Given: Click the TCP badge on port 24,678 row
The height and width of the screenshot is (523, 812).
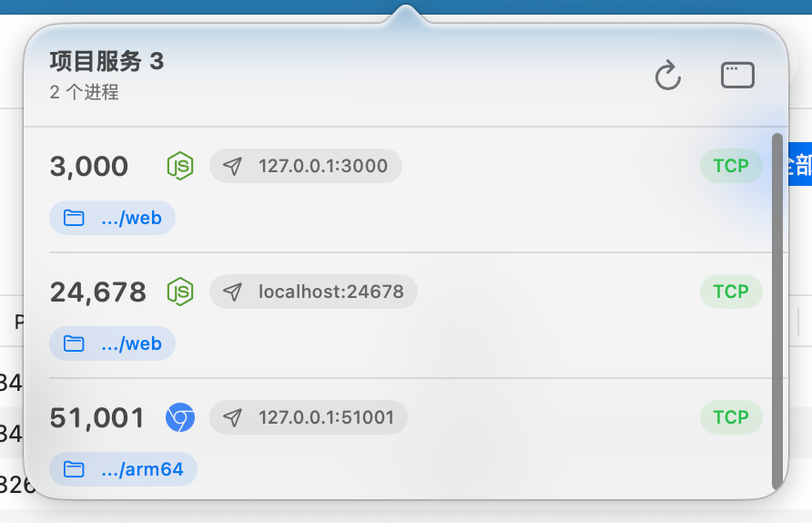Looking at the screenshot, I should pyautogui.click(x=731, y=292).
